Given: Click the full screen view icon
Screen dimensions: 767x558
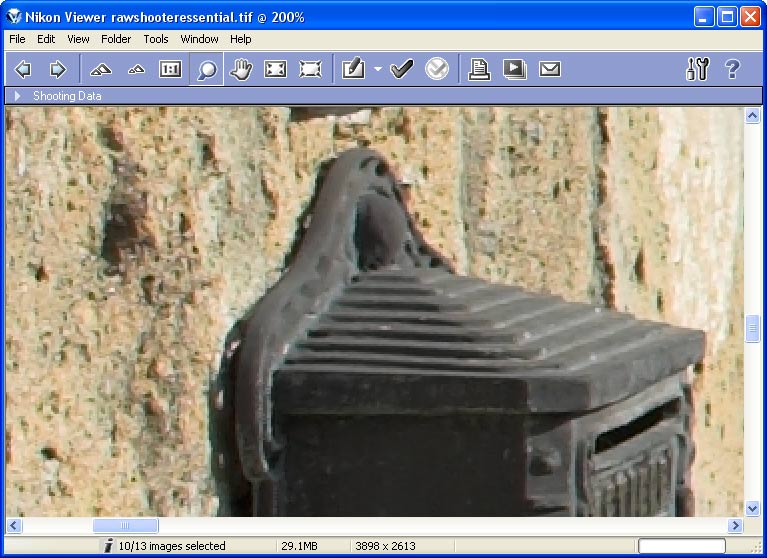Looking at the screenshot, I should coord(310,69).
